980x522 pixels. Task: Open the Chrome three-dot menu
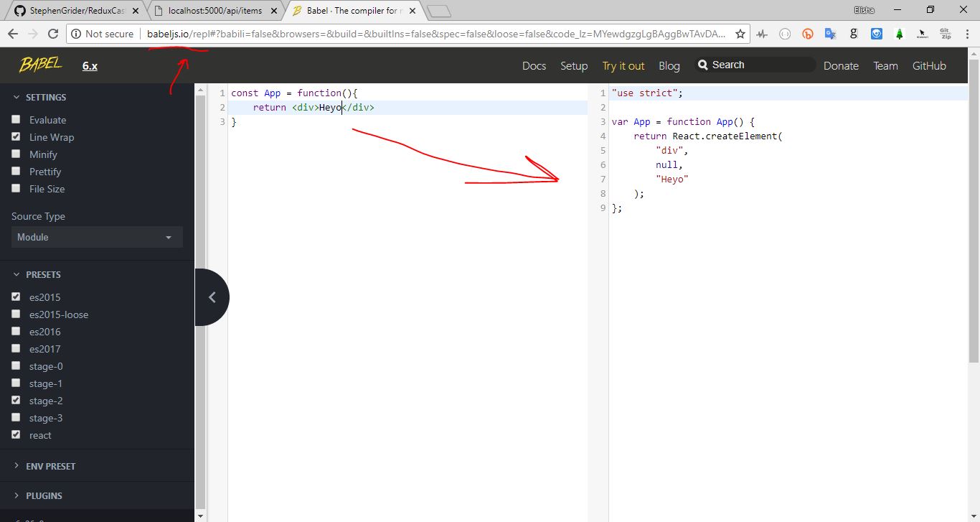pyautogui.click(x=968, y=34)
